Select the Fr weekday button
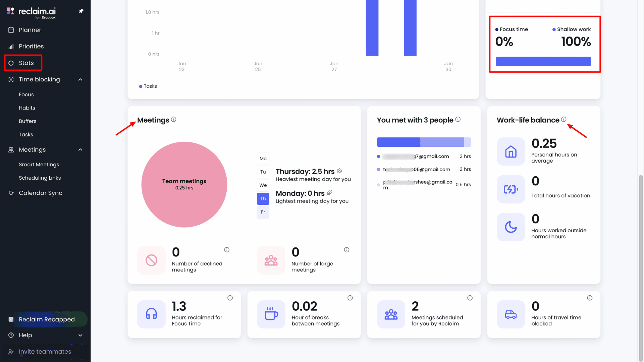This screenshot has height=362, width=644. 263,212
